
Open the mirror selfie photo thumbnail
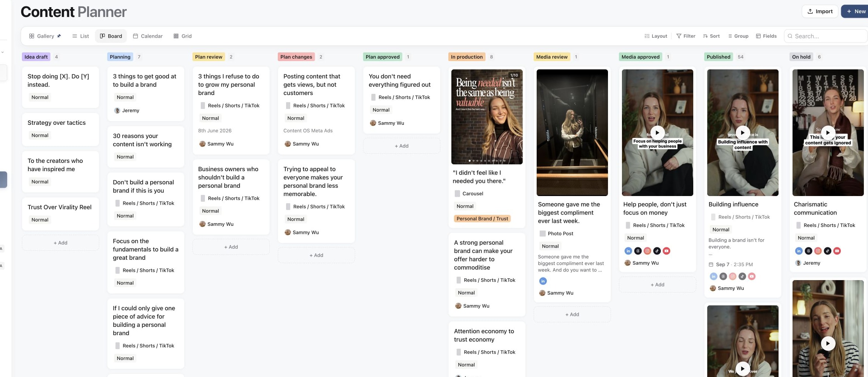[x=572, y=133]
